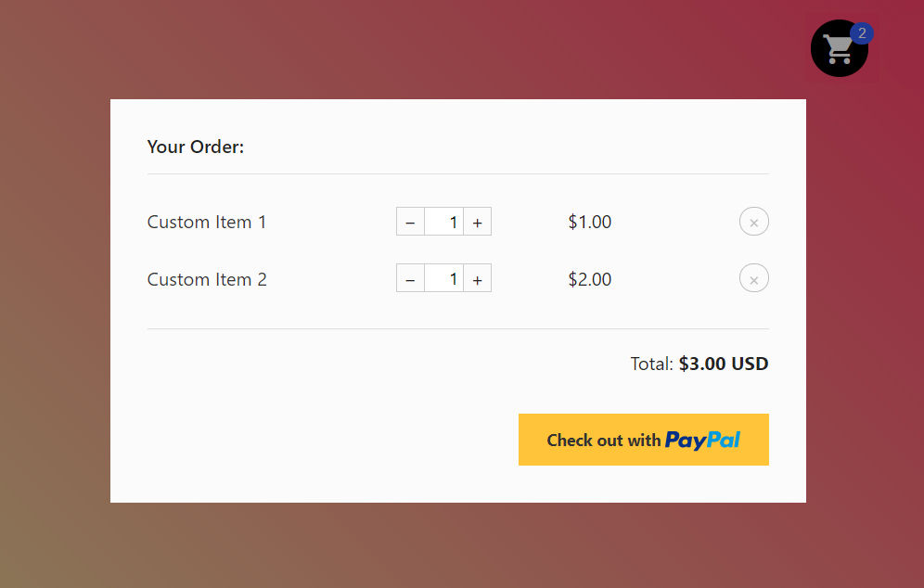Remove Custom Item 1 from the order
Image resolution: width=924 pixels, height=588 pixels.
pos(753,223)
